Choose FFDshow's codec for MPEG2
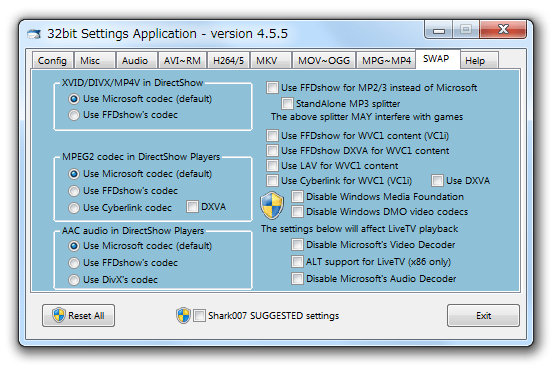557x368 pixels. (x=123, y=191)
